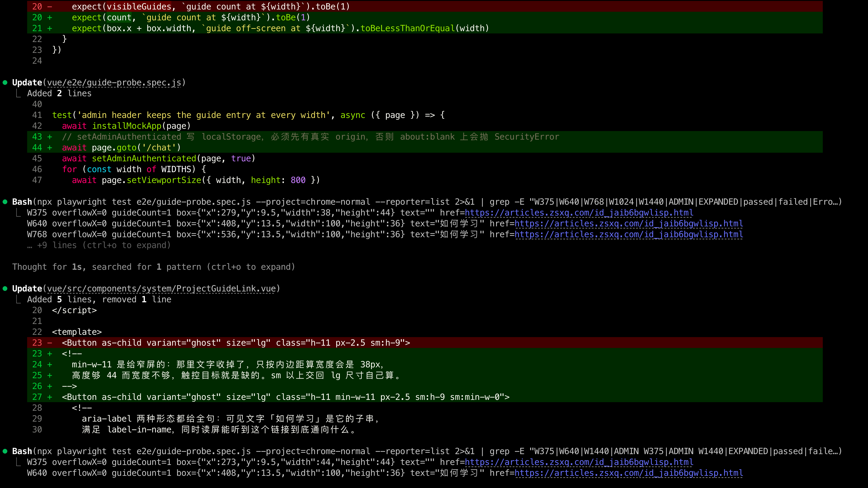
Task: Click first Bash npx playwright command with W768
Action: [x=427, y=202]
